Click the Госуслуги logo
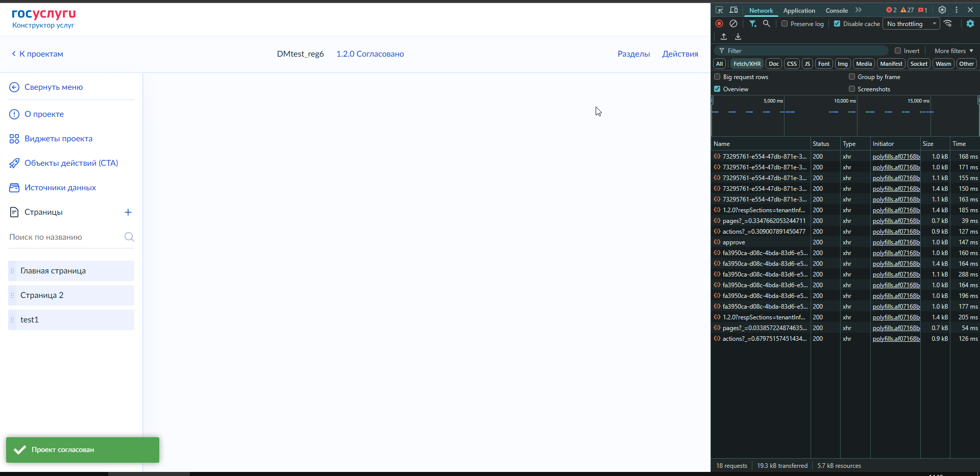 44,14
